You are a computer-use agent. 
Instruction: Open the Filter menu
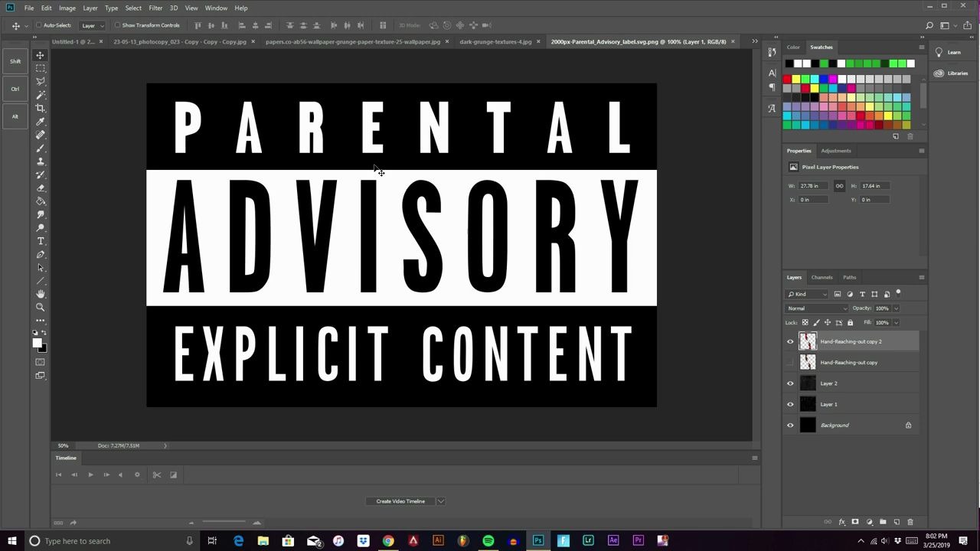(x=155, y=8)
